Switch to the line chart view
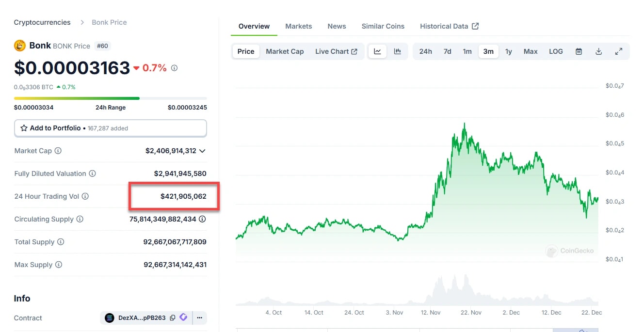Viewport: 644px width, 332px height. tap(377, 51)
